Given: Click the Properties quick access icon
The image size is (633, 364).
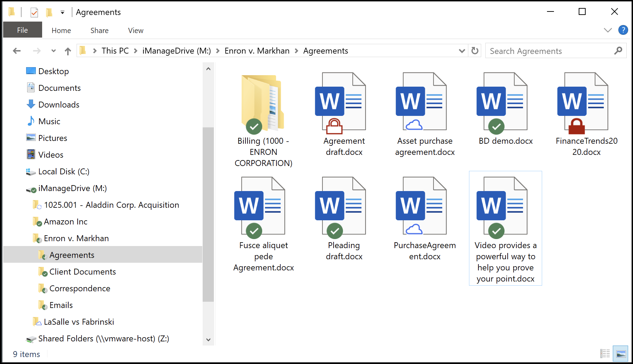Looking at the screenshot, I should pyautogui.click(x=34, y=13).
